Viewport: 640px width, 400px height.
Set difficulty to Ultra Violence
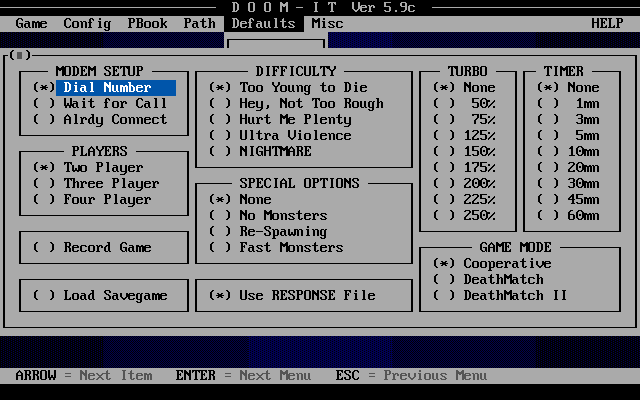pyautogui.click(x=280, y=135)
